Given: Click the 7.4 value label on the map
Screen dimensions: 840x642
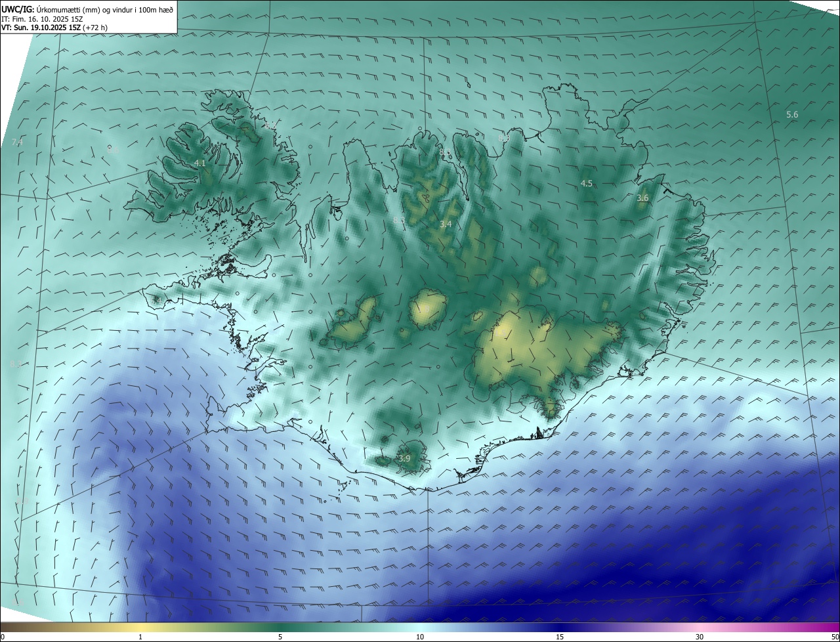Looking at the screenshot, I should tap(17, 142).
